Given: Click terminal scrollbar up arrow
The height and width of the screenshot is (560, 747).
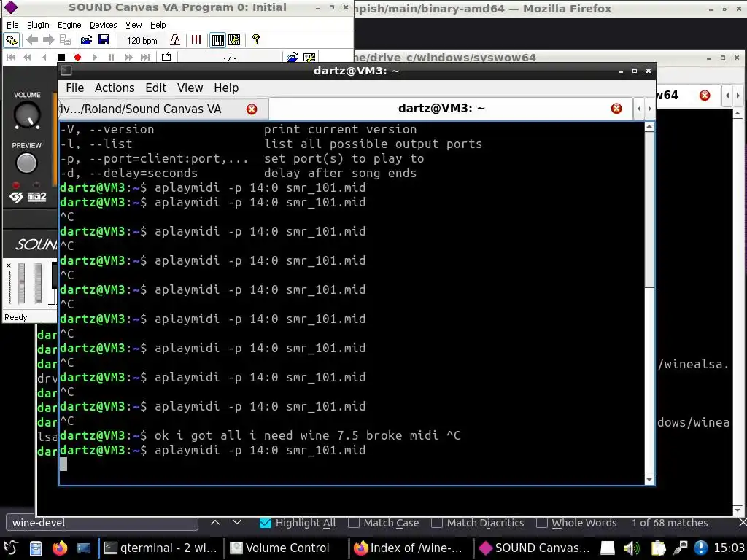Looking at the screenshot, I should 649,127.
